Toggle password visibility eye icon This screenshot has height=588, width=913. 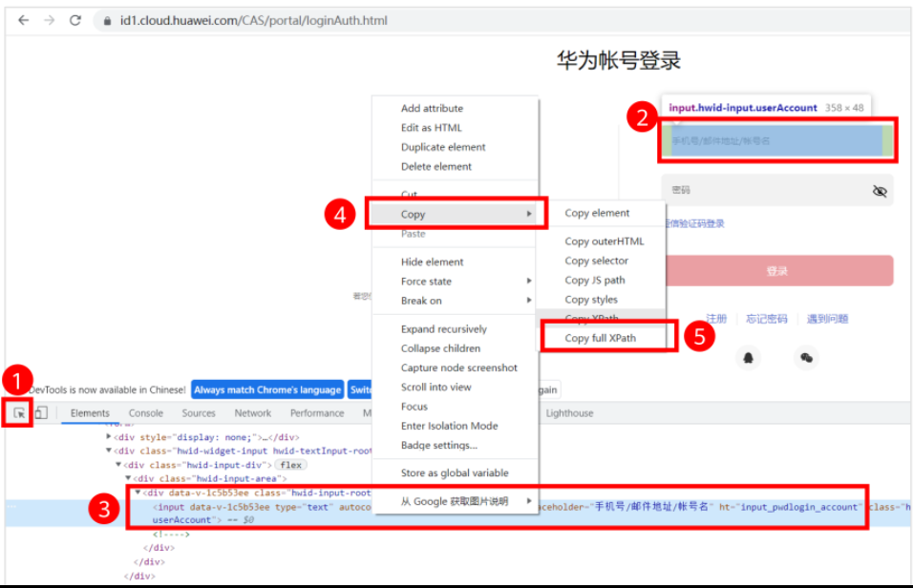pos(880,190)
